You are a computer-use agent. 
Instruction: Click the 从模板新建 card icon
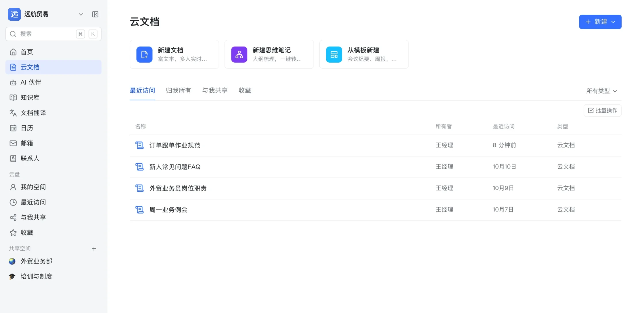coord(334,55)
